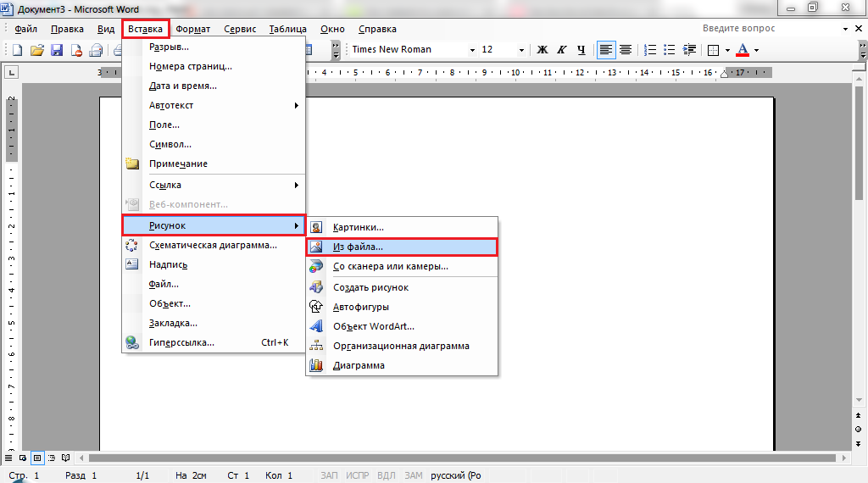868x483 pixels.
Task: Toggle underline formatting (Ч)
Action: [580, 50]
